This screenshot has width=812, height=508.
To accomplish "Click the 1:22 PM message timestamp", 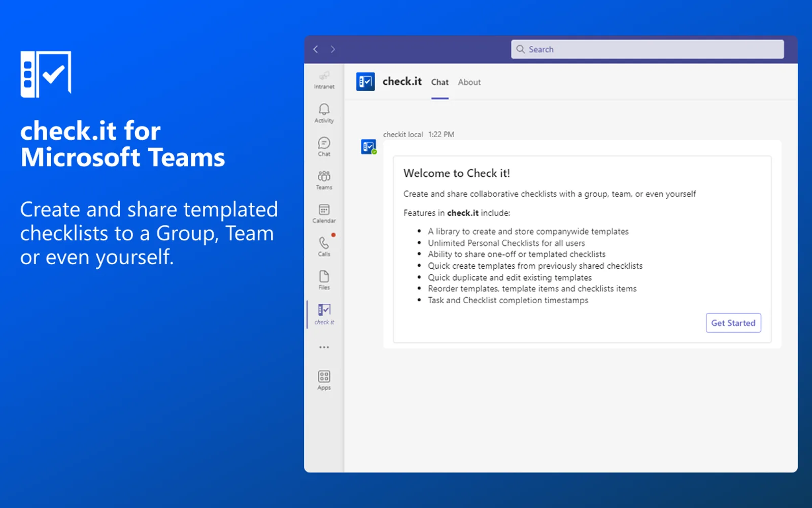I will click(x=441, y=135).
